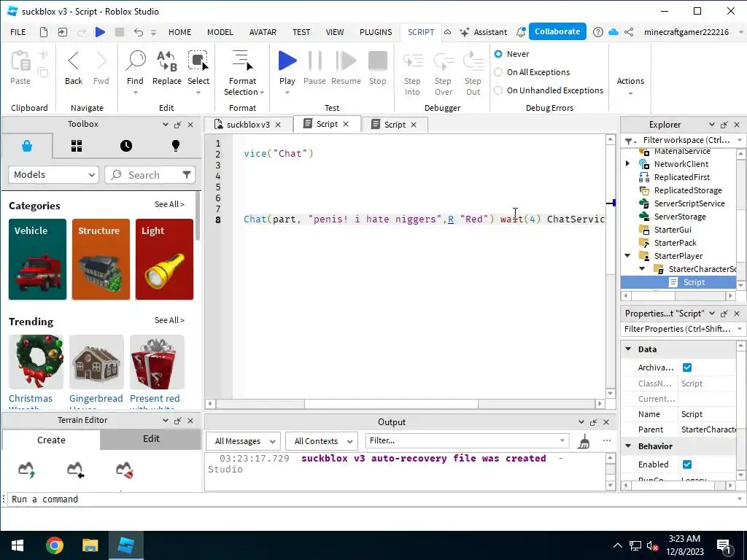Select On Unhandled Exceptions radio option
Viewport: 747px width, 560px height.
tap(498, 90)
